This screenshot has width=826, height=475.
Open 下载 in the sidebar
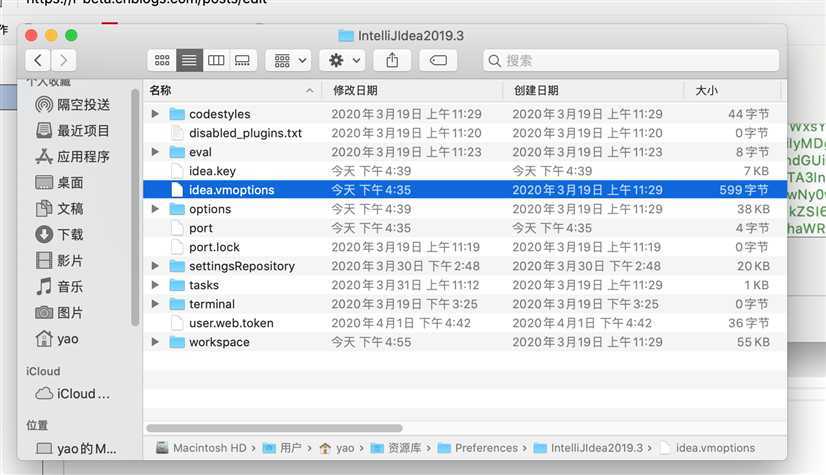(x=60, y=234)
